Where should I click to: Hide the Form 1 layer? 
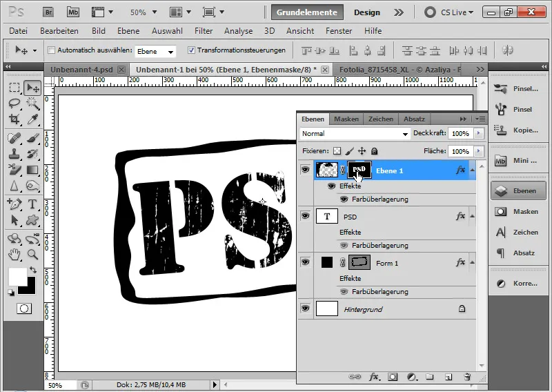click(x=305, y=262)
